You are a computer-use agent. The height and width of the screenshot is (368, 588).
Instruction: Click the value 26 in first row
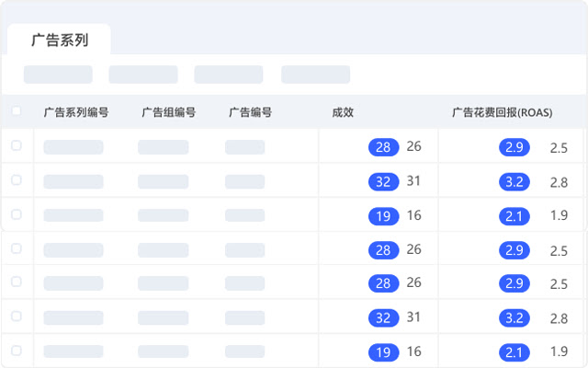414,146
